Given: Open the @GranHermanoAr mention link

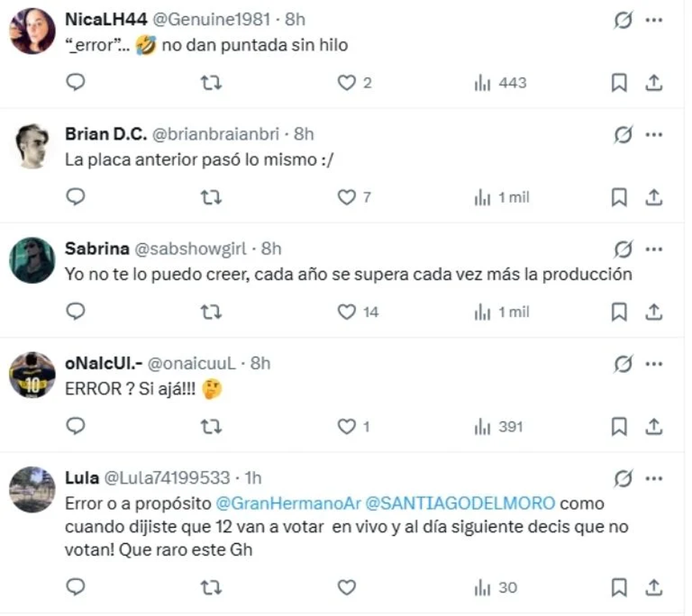Looking at the screenshot, I should pos(288,504).
